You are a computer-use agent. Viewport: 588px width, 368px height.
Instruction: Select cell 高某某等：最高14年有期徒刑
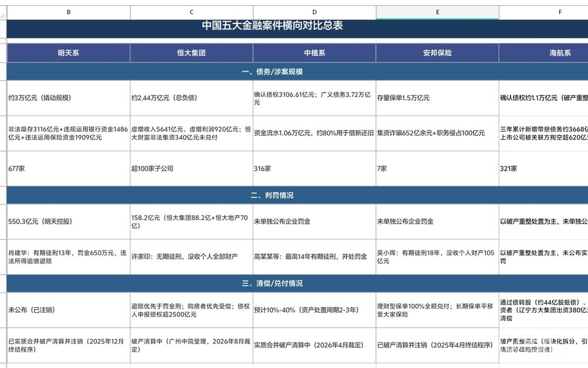tap(315, 257)
